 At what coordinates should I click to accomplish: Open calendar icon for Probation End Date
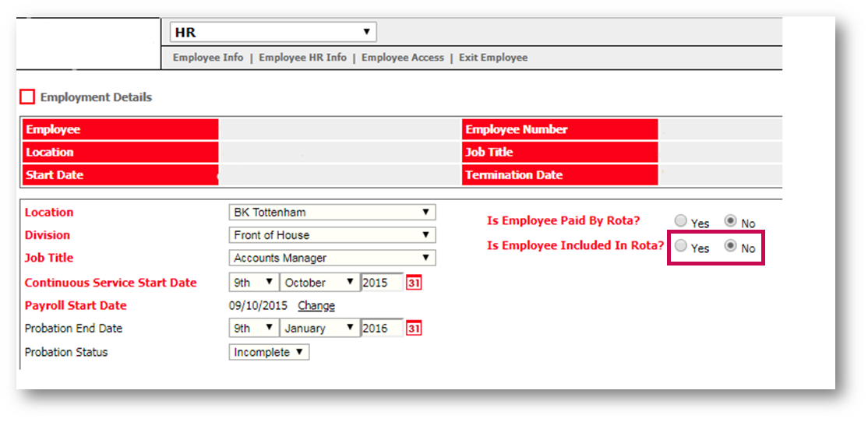(414, 329)
